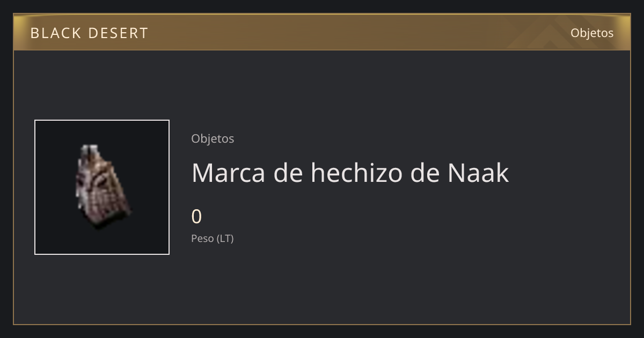Viewport: 644px width, 338px height.
Task: Click the LT unit in the weight label
Action: click(225, 239)
